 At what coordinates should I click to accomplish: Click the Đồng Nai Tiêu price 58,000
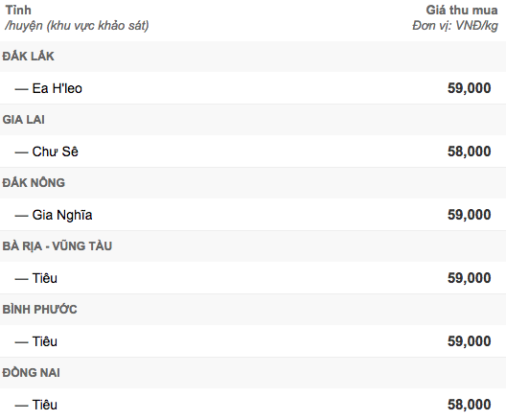[x=470, y=405]
